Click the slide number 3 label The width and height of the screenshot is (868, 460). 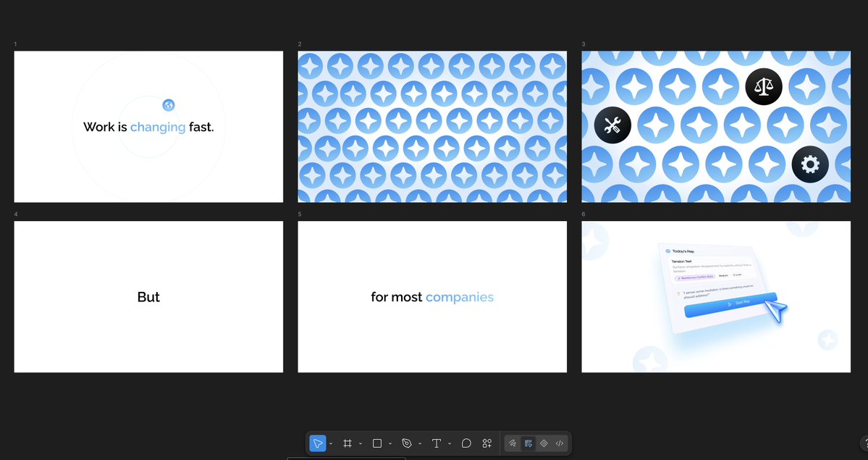coord(583,44)
